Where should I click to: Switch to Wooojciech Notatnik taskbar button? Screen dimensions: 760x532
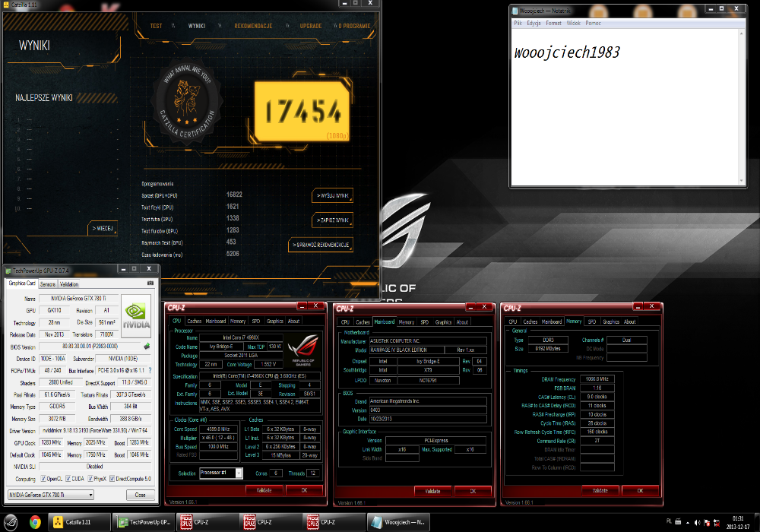[398, 522]
